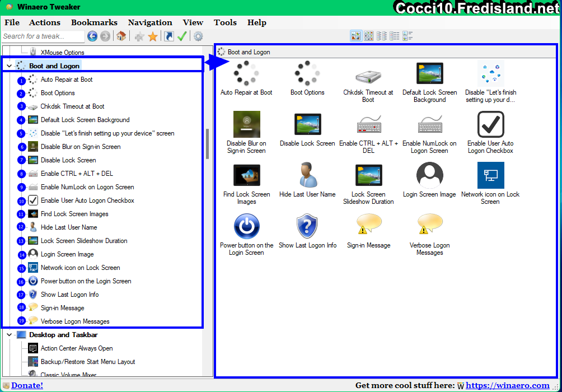Collapse the Desktop and Taskbar tree node

pos(10,335)
